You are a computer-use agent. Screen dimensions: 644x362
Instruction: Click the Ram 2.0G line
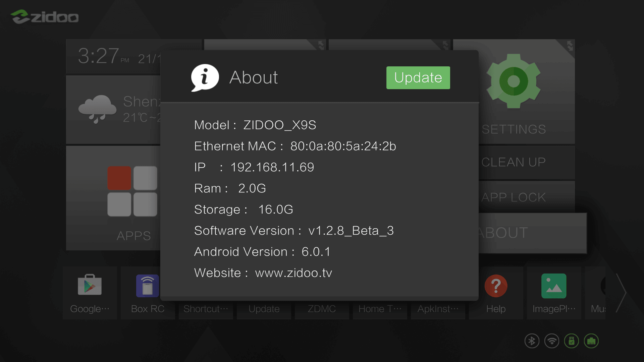click(x=230, y=188)
